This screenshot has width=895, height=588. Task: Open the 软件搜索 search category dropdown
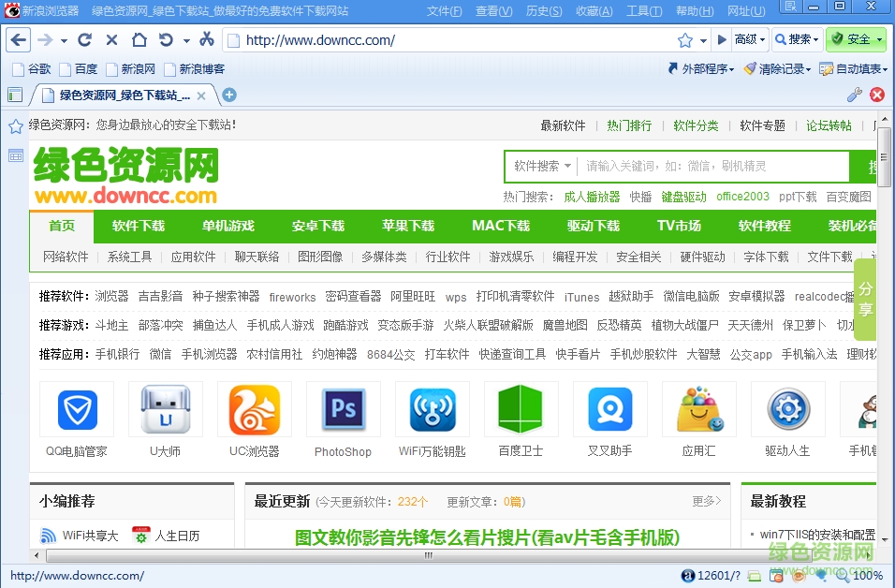541,167
